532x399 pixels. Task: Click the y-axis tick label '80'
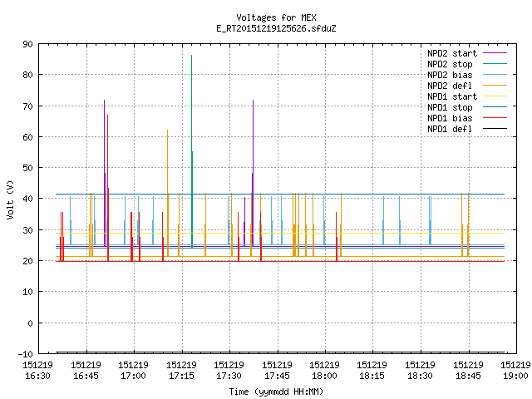pyautogui.click(x=27, y=75)
